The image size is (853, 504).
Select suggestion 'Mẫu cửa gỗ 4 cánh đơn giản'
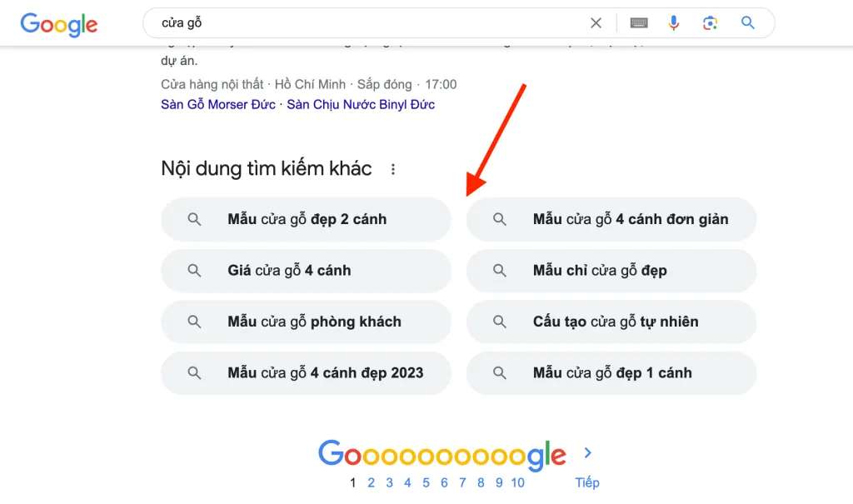tap(611, 219)
